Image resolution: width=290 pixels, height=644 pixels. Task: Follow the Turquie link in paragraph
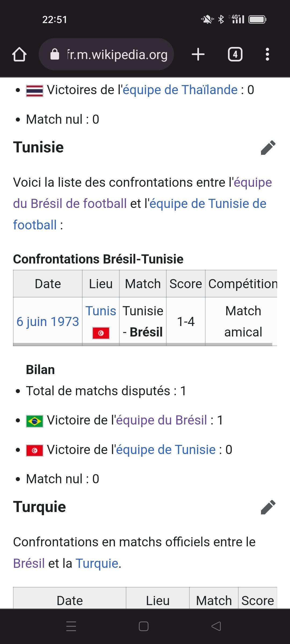click(97, 563)
